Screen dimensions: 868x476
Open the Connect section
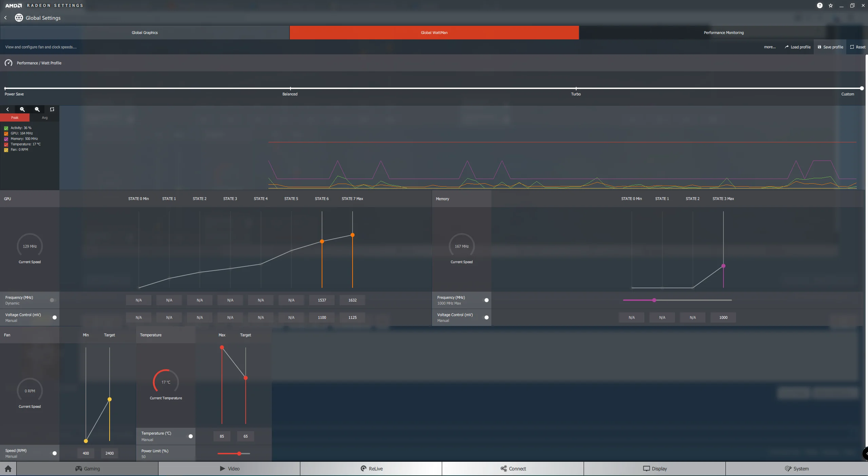pyautogui.click(x=513, y=469)
